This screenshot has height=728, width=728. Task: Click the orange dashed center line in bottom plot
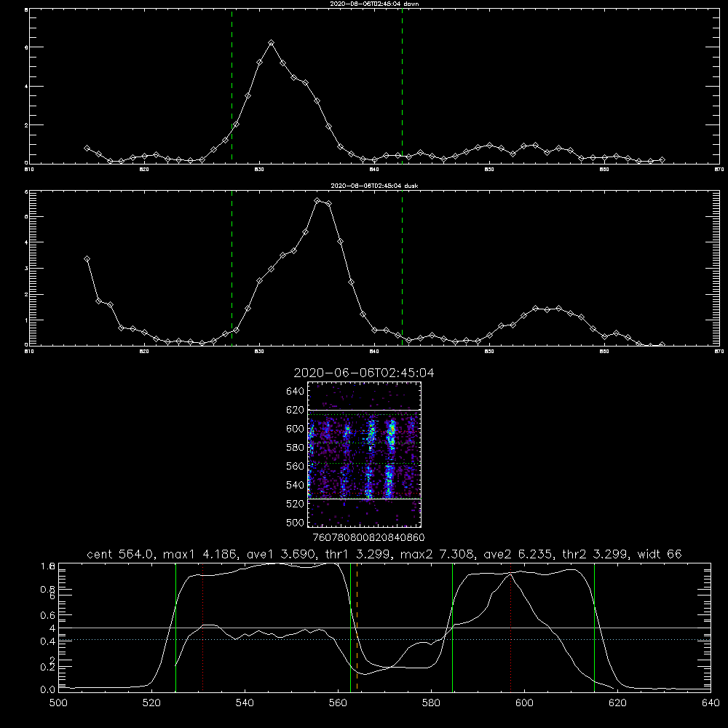pyautogui.click(x=357, y=627)
